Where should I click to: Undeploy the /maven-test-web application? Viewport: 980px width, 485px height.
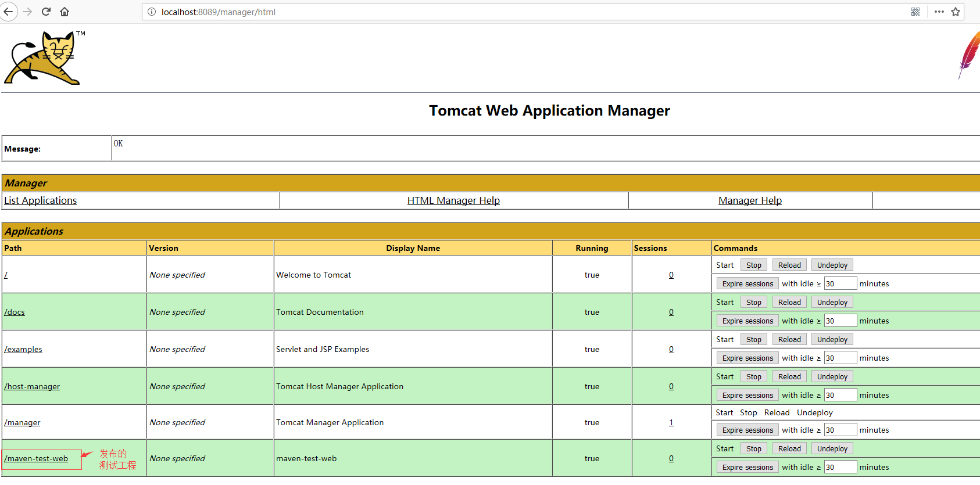[x=832, y=448]
